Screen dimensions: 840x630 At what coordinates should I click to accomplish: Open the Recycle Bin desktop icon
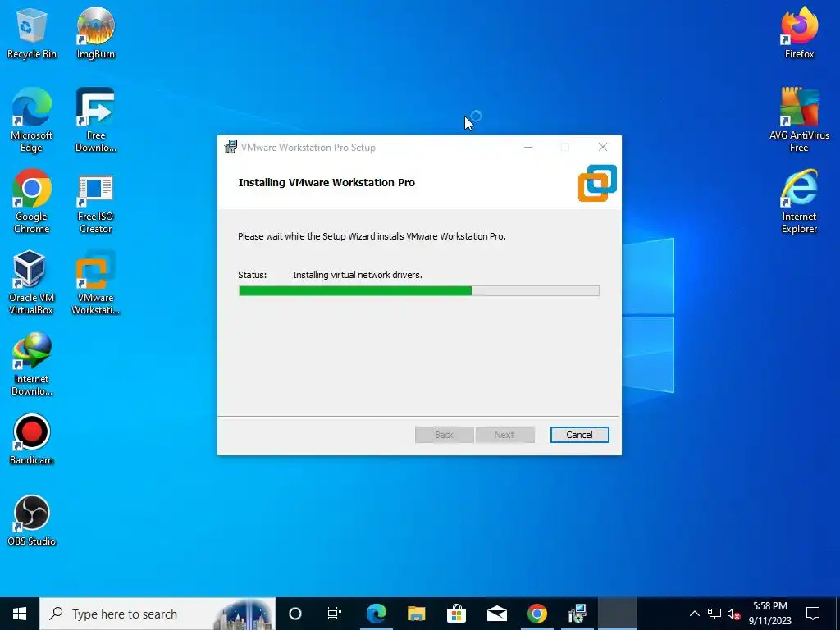(32, 33)
